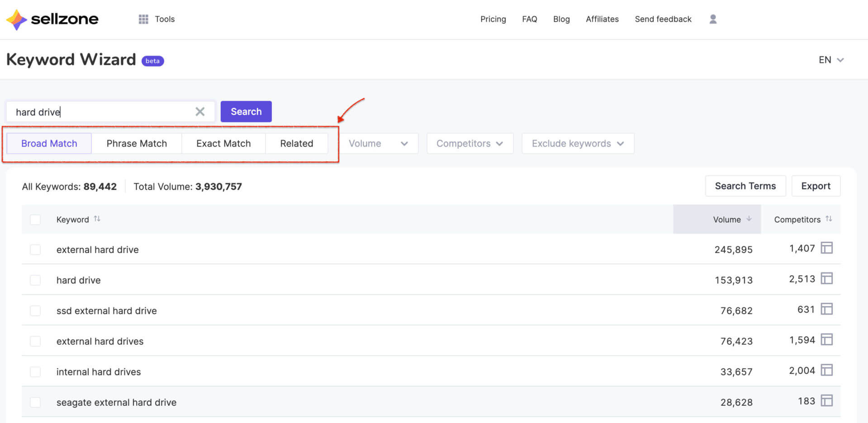The height and width of the screenshot is (423, 868).
Task: Open competitors icon for seagate external hard drive
Action: (827, 400)
